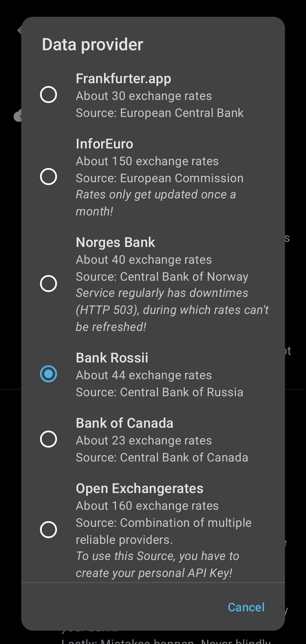Select the Frankfurter.app radio button

(48, 95)
